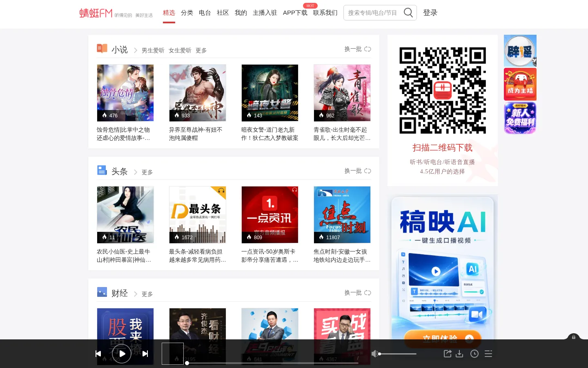588x368 pixels.
Task: Open title 青雀歌-出生时毫不起眼儿
Action: click(x=342, y=134)
